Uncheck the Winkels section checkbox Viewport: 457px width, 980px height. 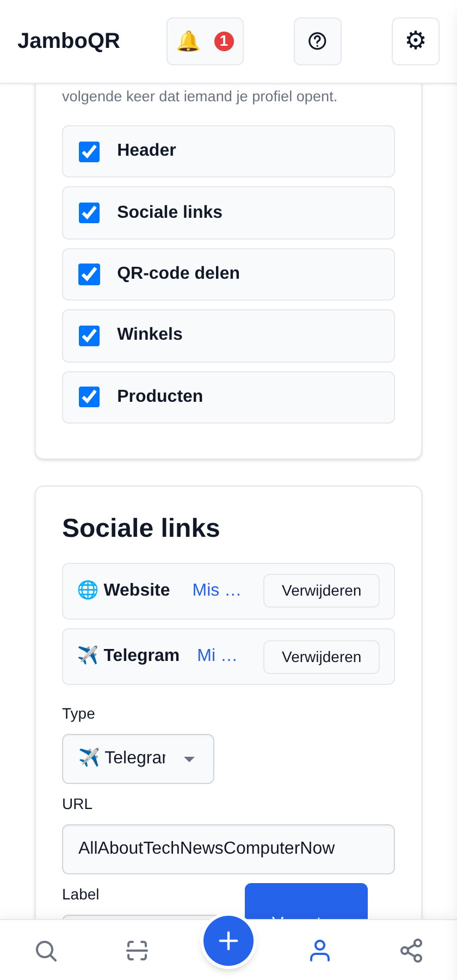(89, 336)
